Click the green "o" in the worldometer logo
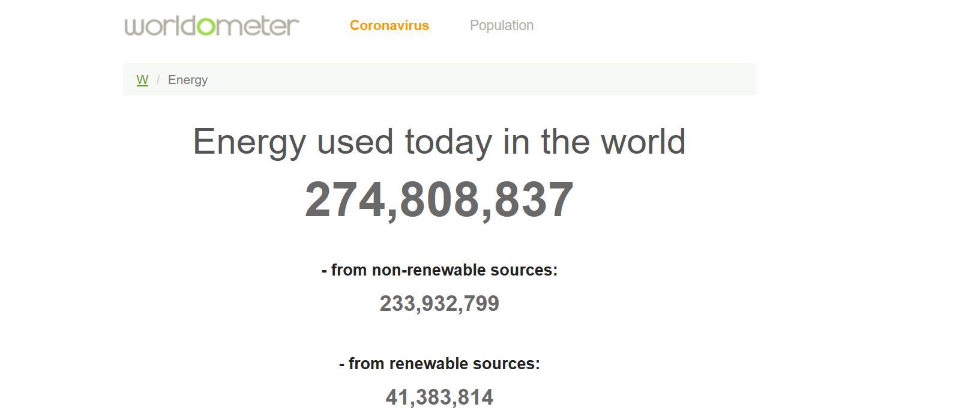Image resolution: width=980 pixels, height=419 pixels. tap(205, 26)
